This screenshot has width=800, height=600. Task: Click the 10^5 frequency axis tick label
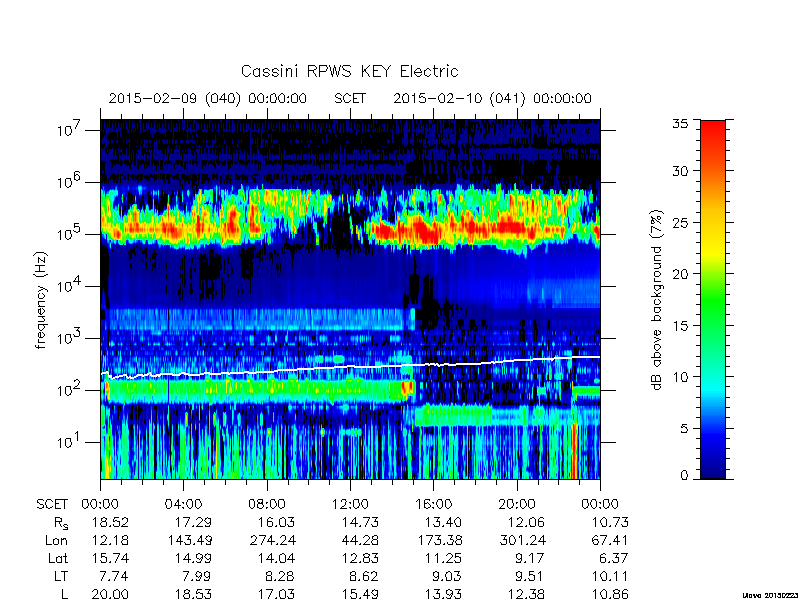pos(68,233)
